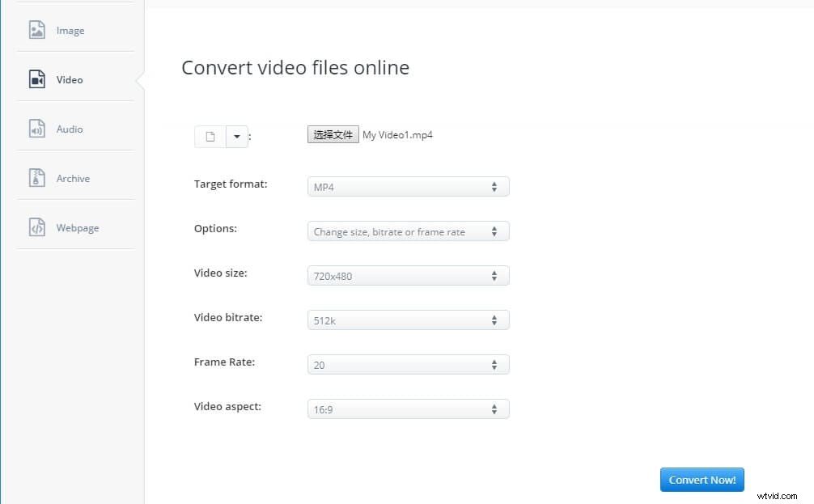
Task: Open the Target format dropdown
Action: pos(407,186)
